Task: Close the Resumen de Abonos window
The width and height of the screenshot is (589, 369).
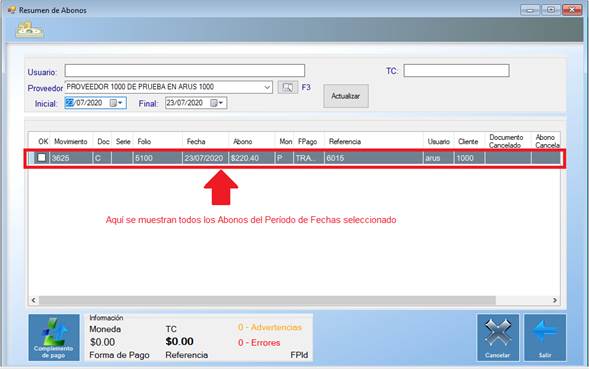Action: 572,10
